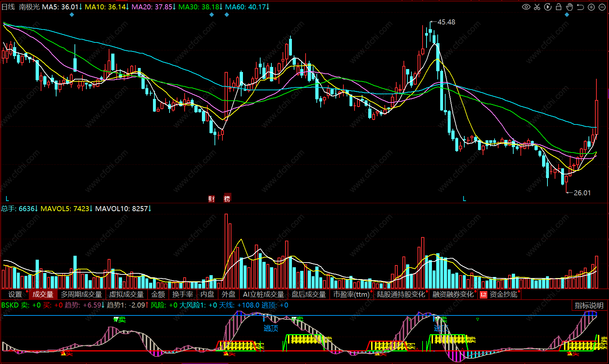The height and width of the screenshot is (364, 609).
Task: Click the 榜 marker icon on chart
Action: tap(227, 199)
